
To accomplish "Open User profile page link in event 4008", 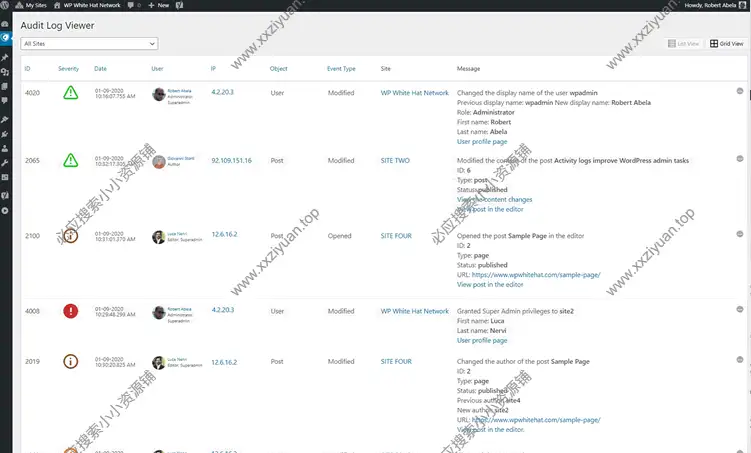I will pos(482,340).
